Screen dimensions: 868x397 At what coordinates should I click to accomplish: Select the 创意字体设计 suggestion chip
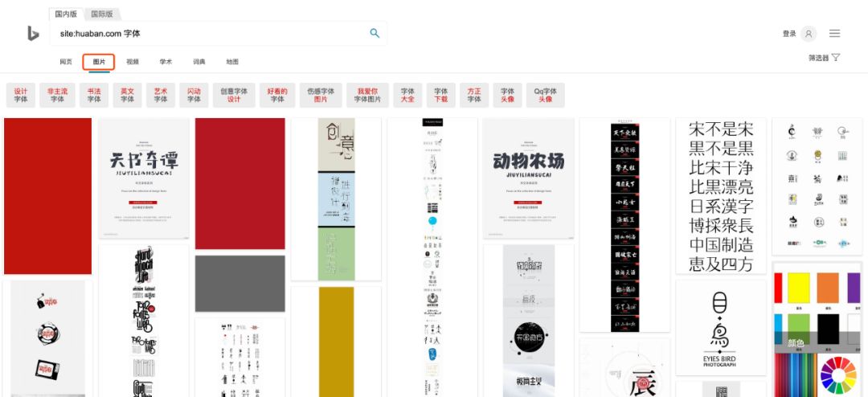[x=234, y=96]
